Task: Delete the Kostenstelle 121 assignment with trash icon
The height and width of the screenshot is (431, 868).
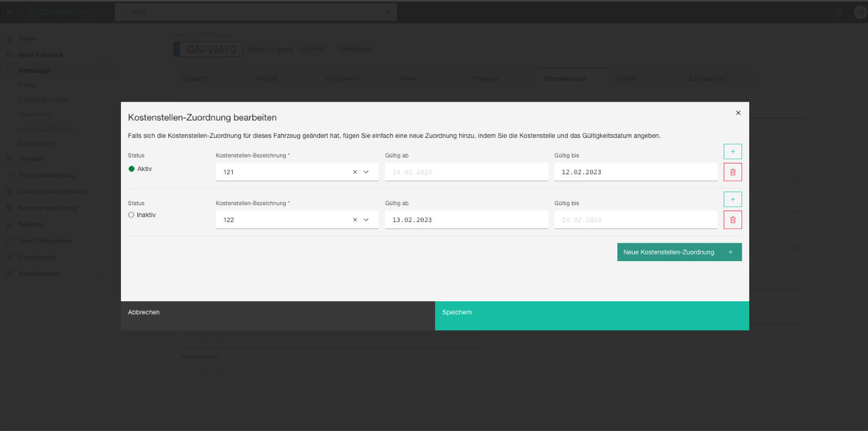Action: coord(732,172)
